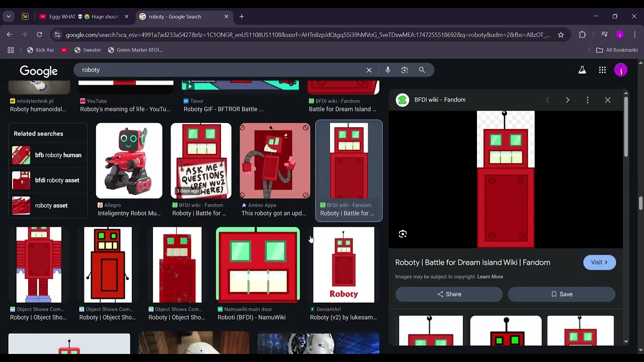Click the address bar URL

[x=308, y=35]
